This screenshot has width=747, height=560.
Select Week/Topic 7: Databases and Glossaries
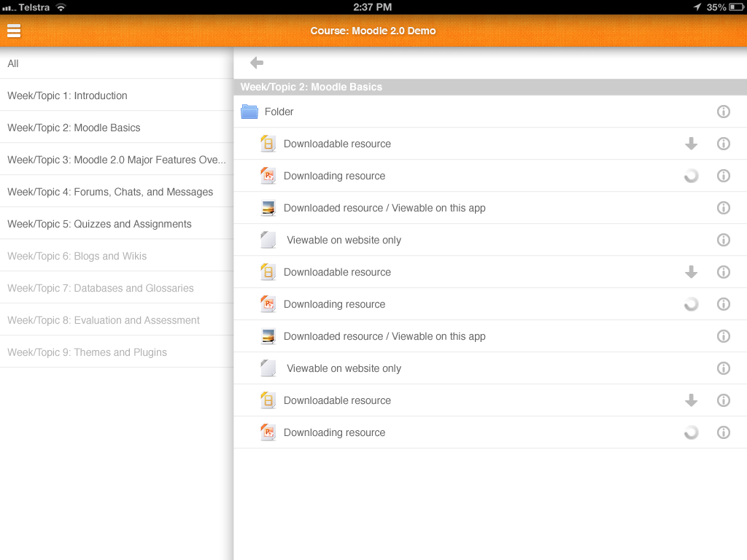point(116,288)
